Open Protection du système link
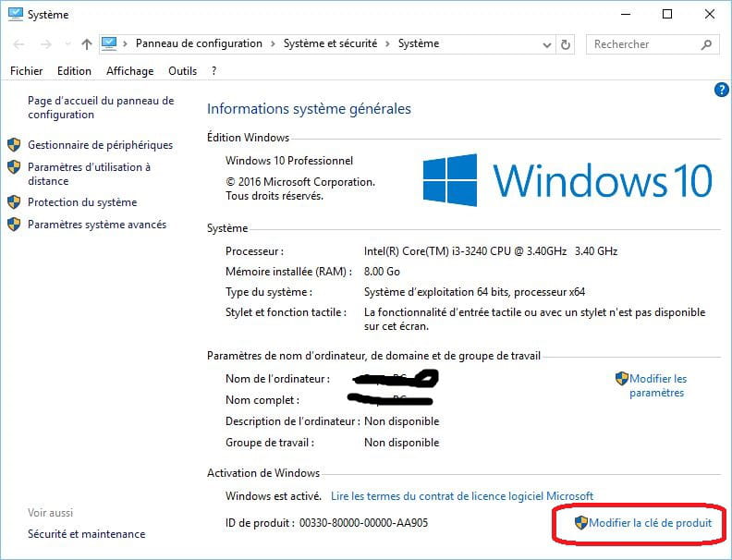 [x=82, y=202]
